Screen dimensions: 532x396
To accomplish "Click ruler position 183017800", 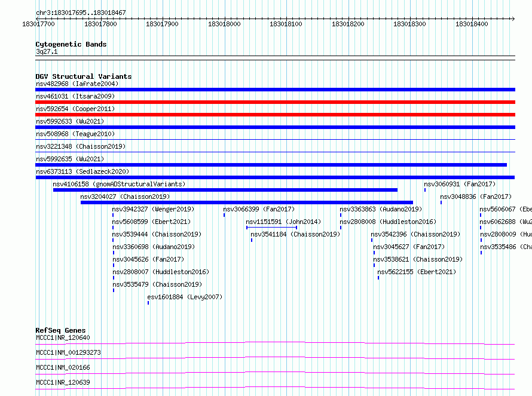I will tap(100, 24).
